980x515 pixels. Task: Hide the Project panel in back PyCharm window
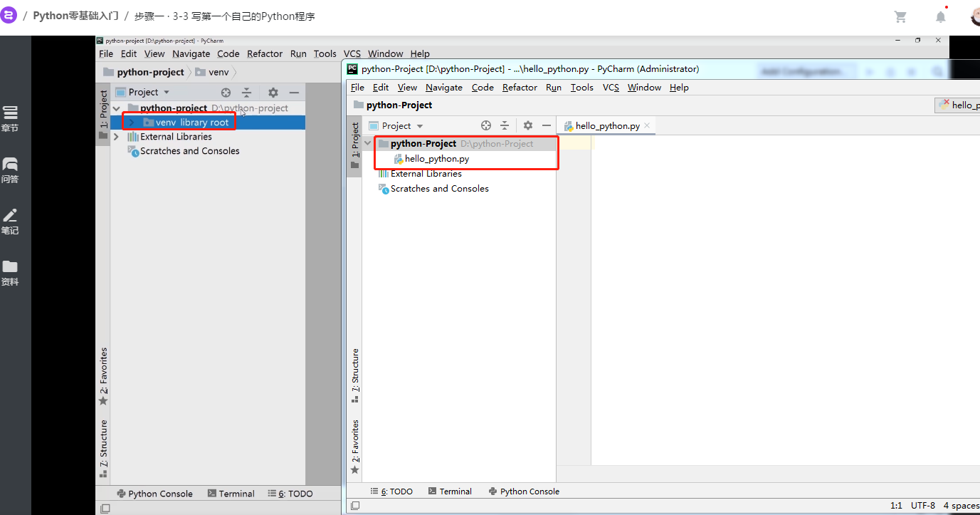(294, 92)
